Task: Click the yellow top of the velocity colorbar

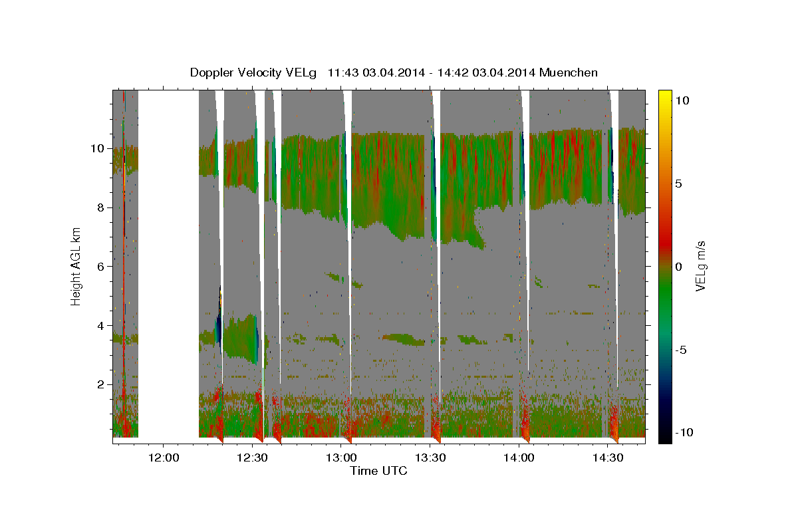Action: (665, 96)
